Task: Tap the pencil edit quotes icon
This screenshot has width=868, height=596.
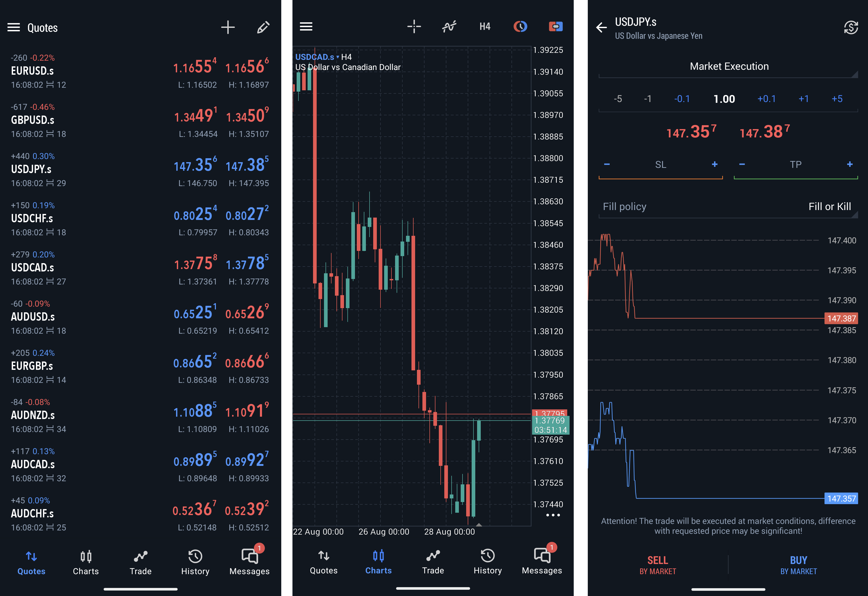Action: 263,27
